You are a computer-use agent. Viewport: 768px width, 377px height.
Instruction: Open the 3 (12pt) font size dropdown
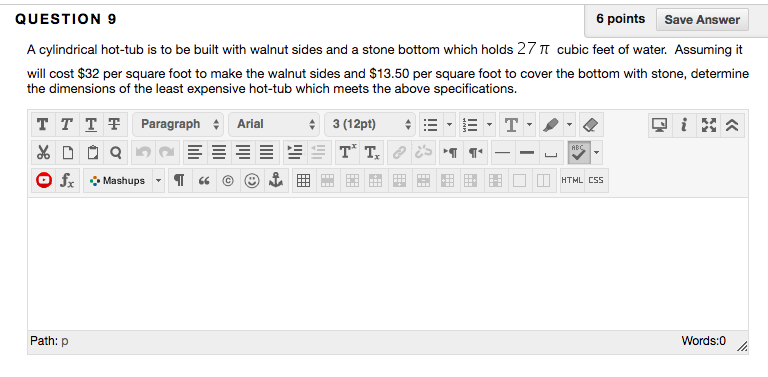[370, 125]
